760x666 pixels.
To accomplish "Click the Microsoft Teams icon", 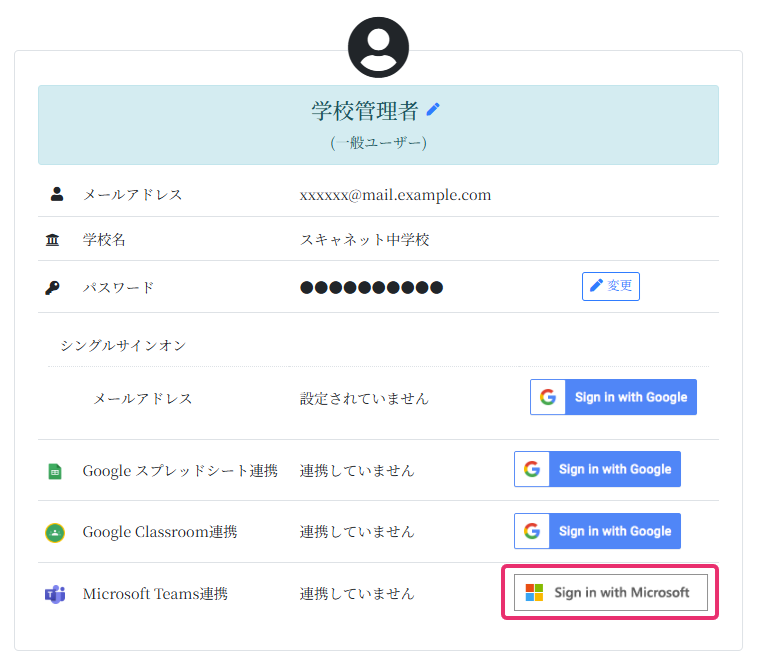I will pyautogui.click(x=55, y=594).
